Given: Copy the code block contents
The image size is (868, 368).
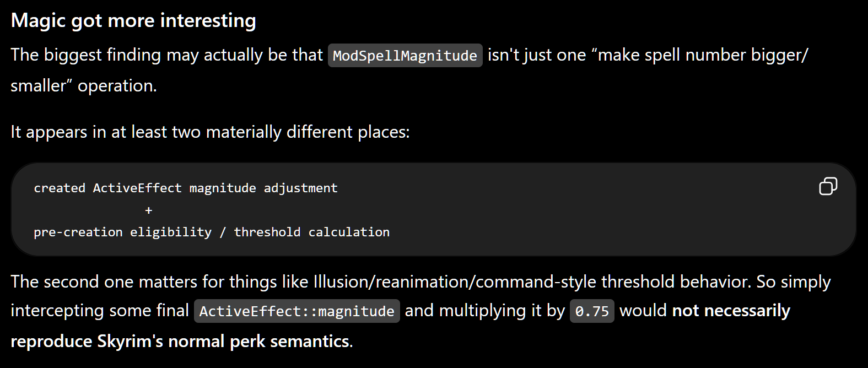Looking at the screenshot, I should pos(828,186).
